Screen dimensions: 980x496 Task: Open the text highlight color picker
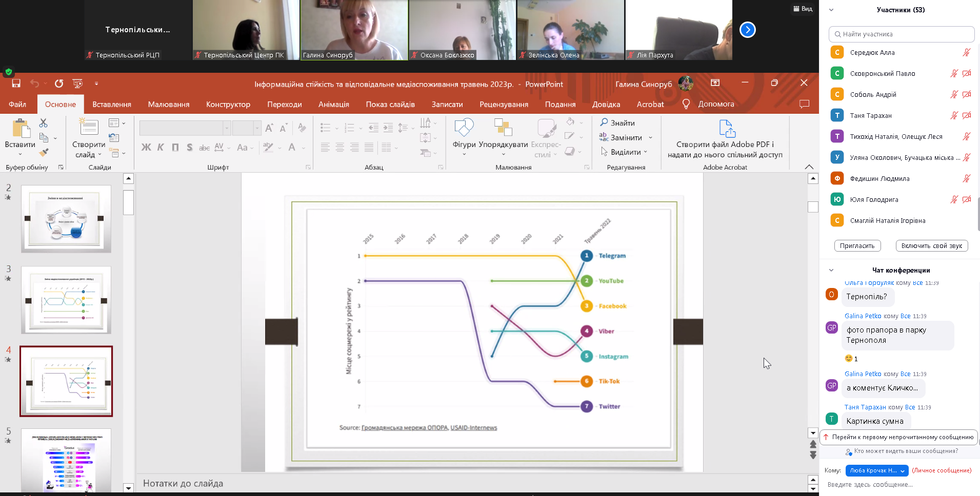coord(268,148)
